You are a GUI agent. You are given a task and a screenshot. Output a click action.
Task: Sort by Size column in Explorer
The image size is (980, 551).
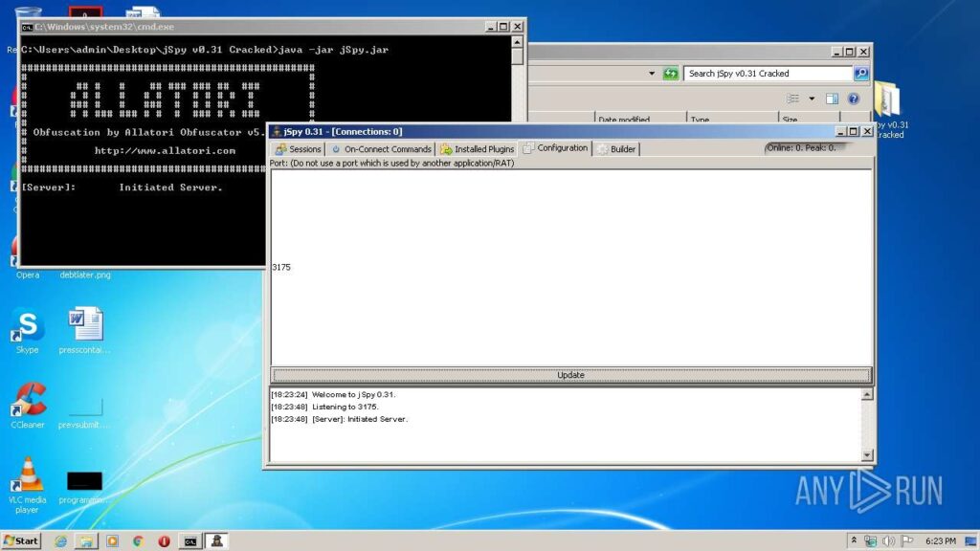809,119
